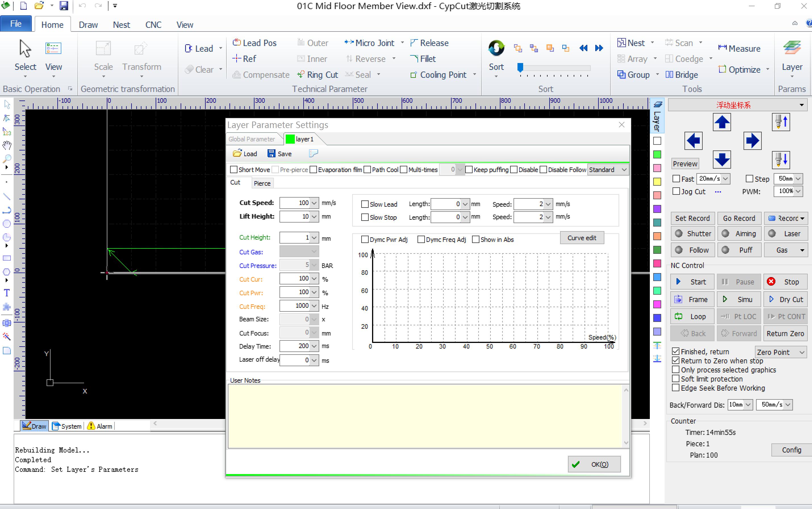Screen dimensions: 812x509
Task: Jog down with the blue down arrow
Action: (x=721, y=160)
